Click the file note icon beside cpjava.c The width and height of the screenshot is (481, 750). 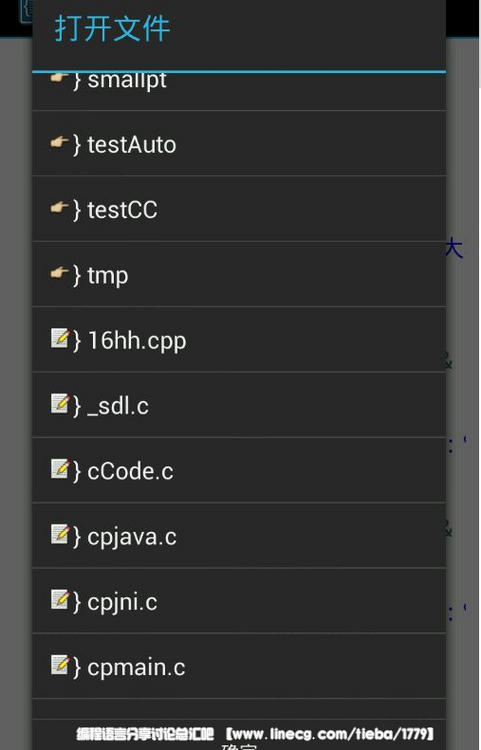(60, 534)
